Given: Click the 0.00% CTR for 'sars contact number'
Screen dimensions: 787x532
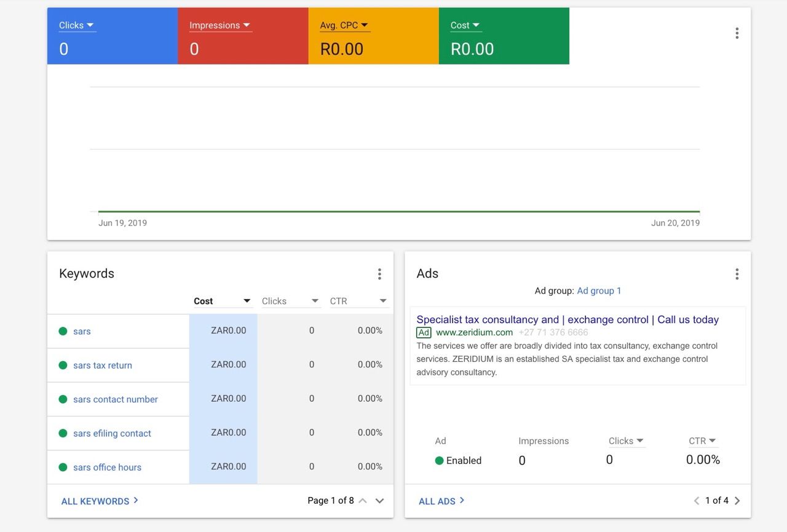Looking at the screenshot, I should point(370,398).
